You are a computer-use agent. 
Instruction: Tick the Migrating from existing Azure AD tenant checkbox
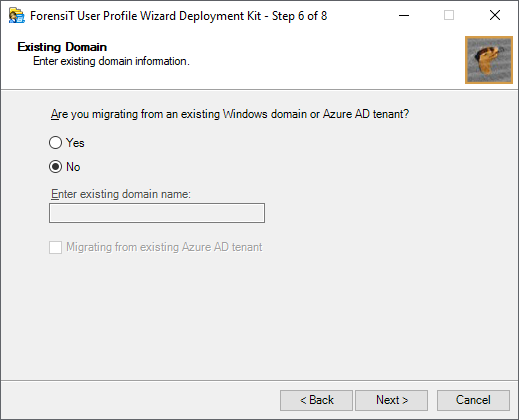click(55, 247)
